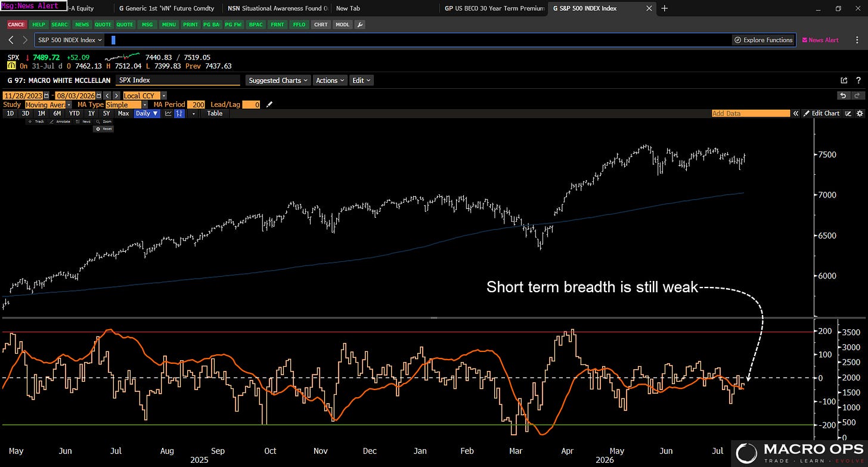Click the Edit Chart button
Screen dimensions: 868x467
click(821, 113)
